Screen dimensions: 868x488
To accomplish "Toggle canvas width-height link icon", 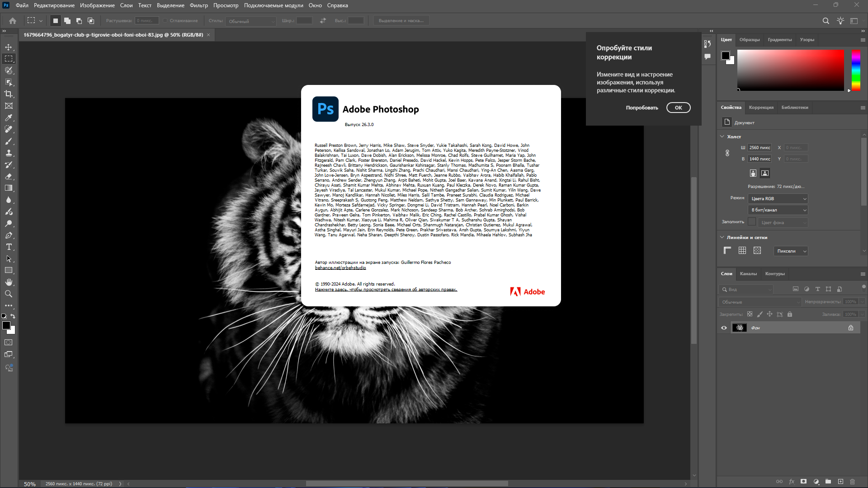I will tap(727, 153).
